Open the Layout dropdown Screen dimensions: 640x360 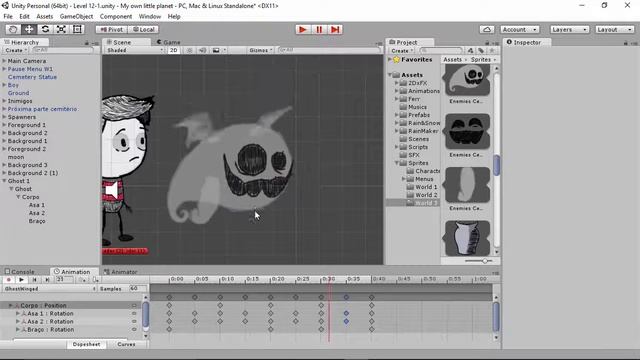click(x=614, y=29)
